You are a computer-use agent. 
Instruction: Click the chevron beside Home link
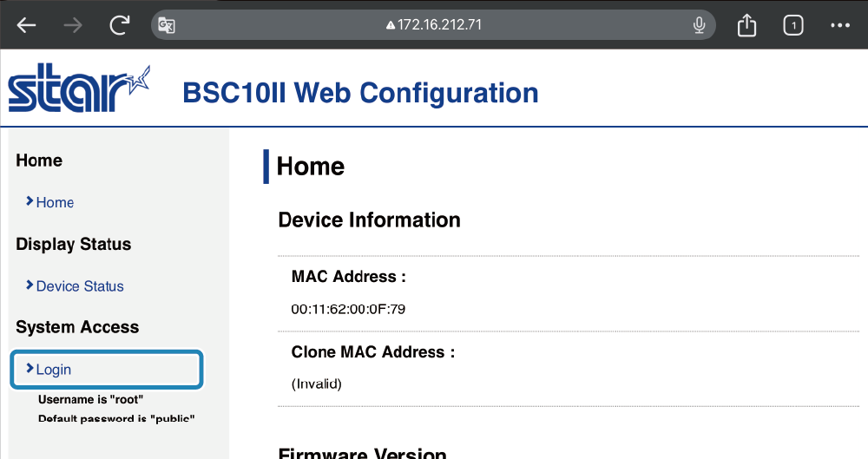[30, 201]
